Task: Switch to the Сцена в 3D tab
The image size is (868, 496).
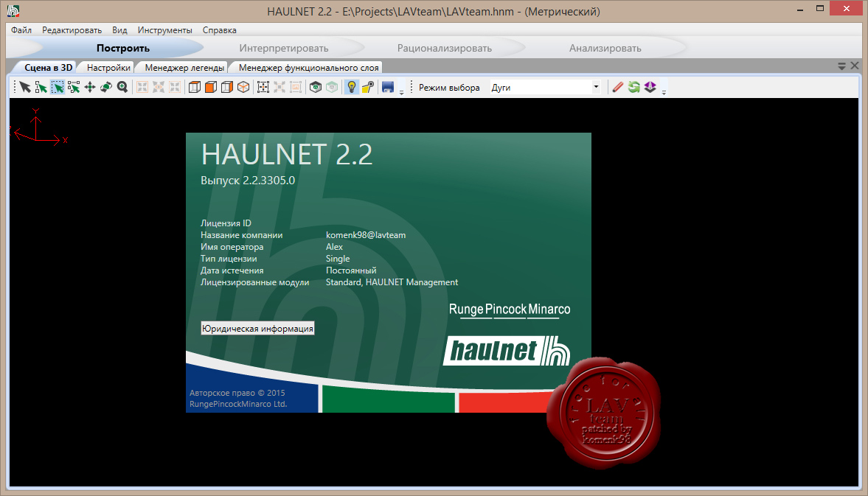Action: click(48, 68)
